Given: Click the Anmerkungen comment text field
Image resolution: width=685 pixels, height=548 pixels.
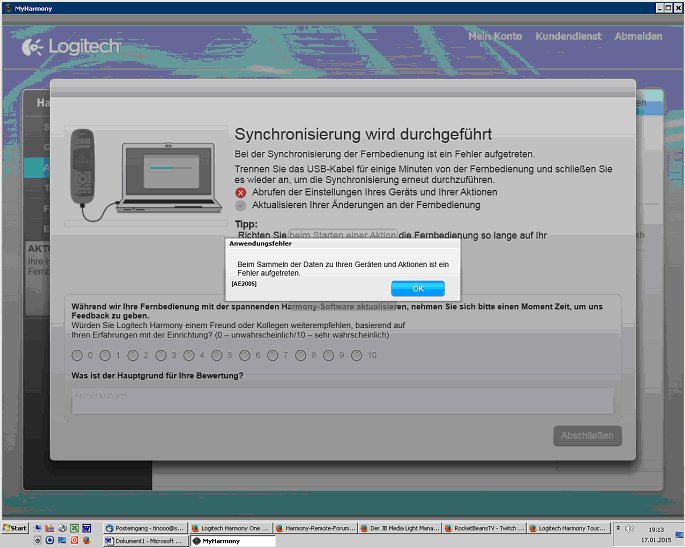Looking at the screenshot, I should tap(342, 400).
